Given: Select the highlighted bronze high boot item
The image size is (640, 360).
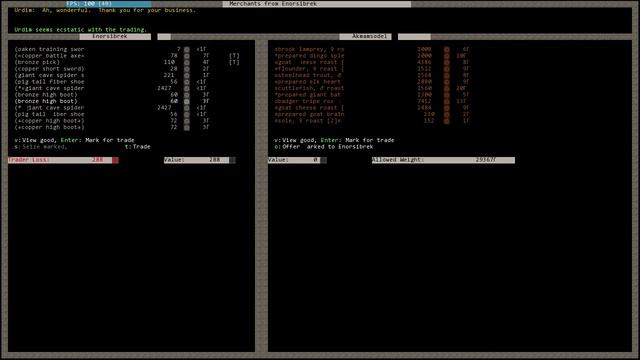Looking at the screenshot, I should [46, 101].
